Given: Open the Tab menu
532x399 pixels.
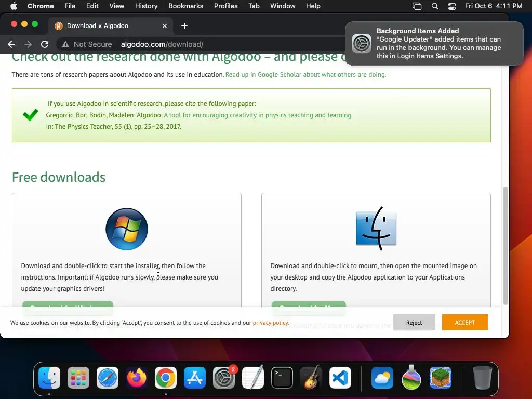Looking at the screenshot, I should click(x=254, y=6).
